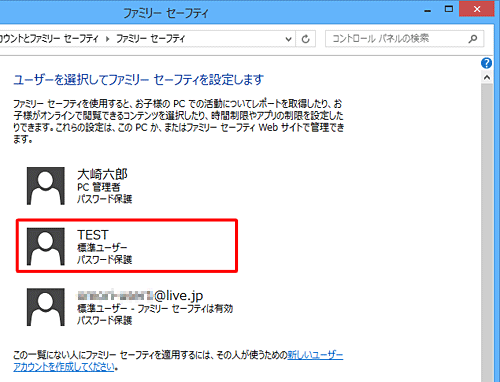Open the address bar history dropdown
Viewport: 500px width, 382px height.
289,39
